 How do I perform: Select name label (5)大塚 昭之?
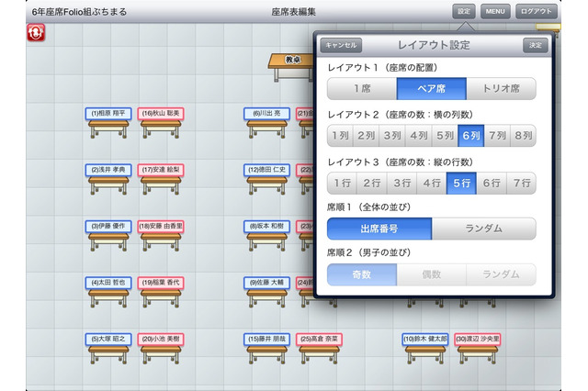point(108,339)
